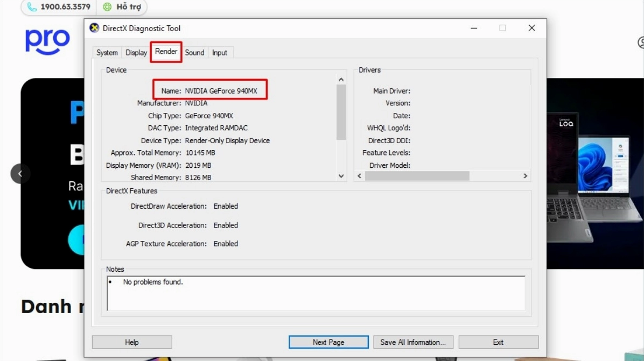This screenshot has width=644, height=361.
Task: Minimize the DirectX Diagnostic Tool window
Action: [x=474, y=28]
